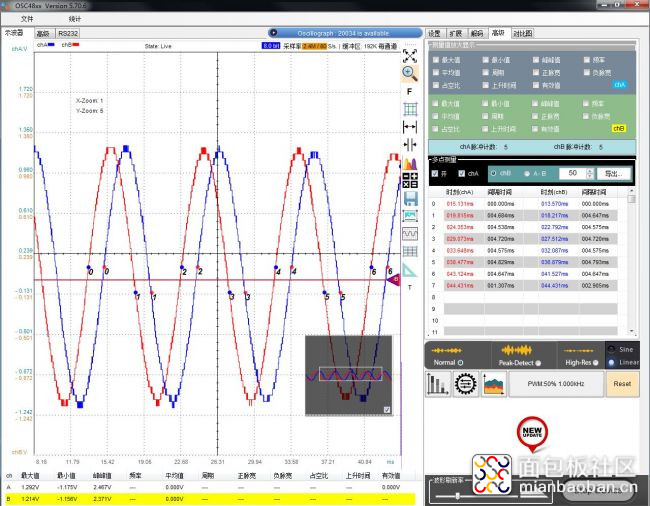Viewport: 650px width, 506px height.
Task: Click the A row 1.292V max value
Action: tap(29, 487)
